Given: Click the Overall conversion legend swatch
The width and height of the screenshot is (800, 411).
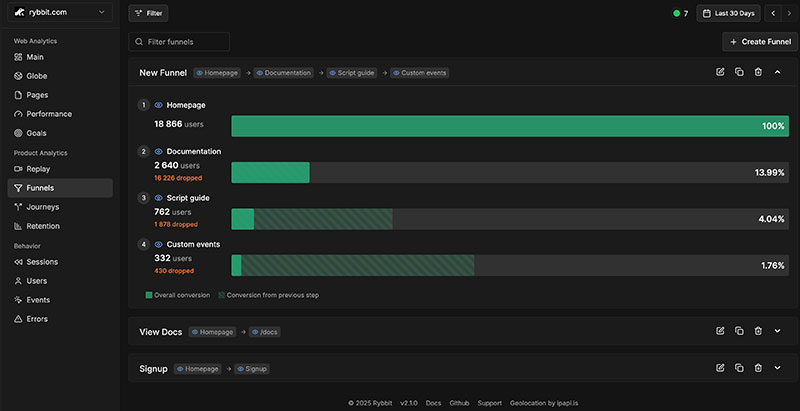Looking at the screenshot, I should pyautogui.click(x=148, y=295).
